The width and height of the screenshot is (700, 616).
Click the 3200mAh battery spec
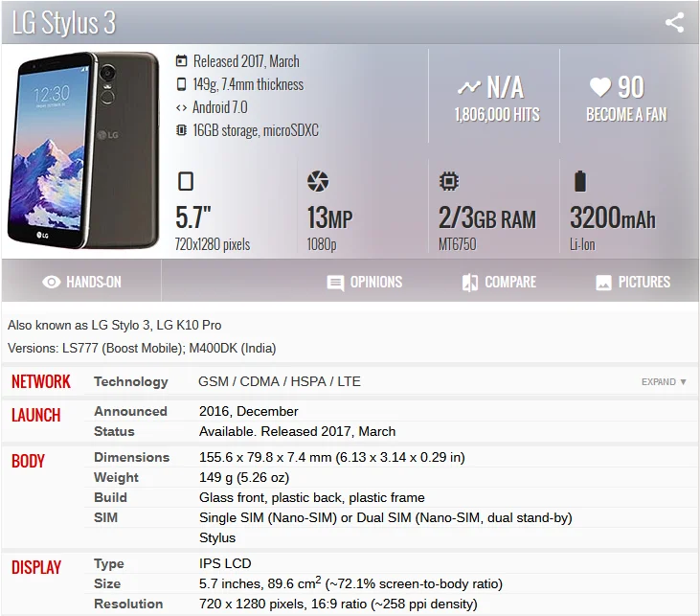point(613,217)
